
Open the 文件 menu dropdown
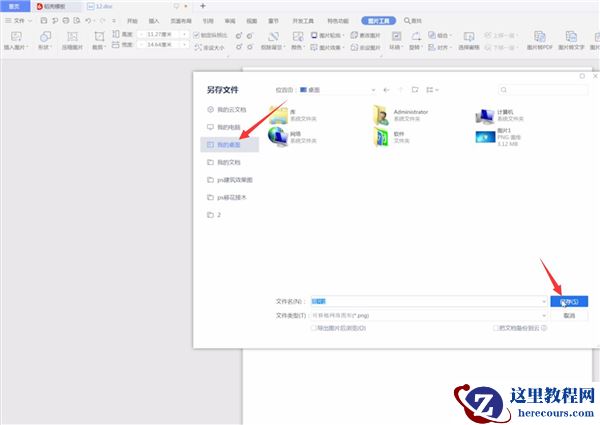pos(18,21)
